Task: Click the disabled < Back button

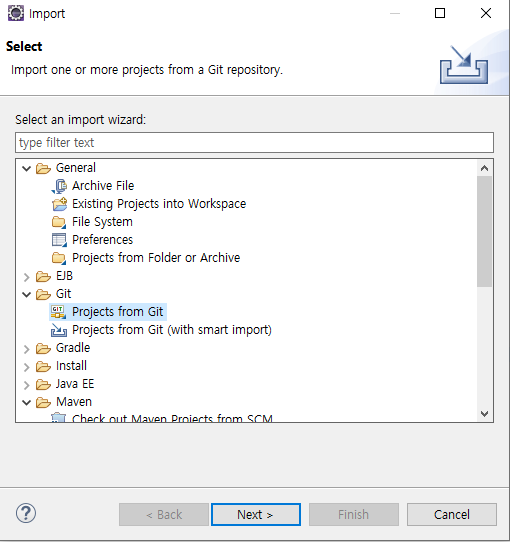Action: [164, 514]
